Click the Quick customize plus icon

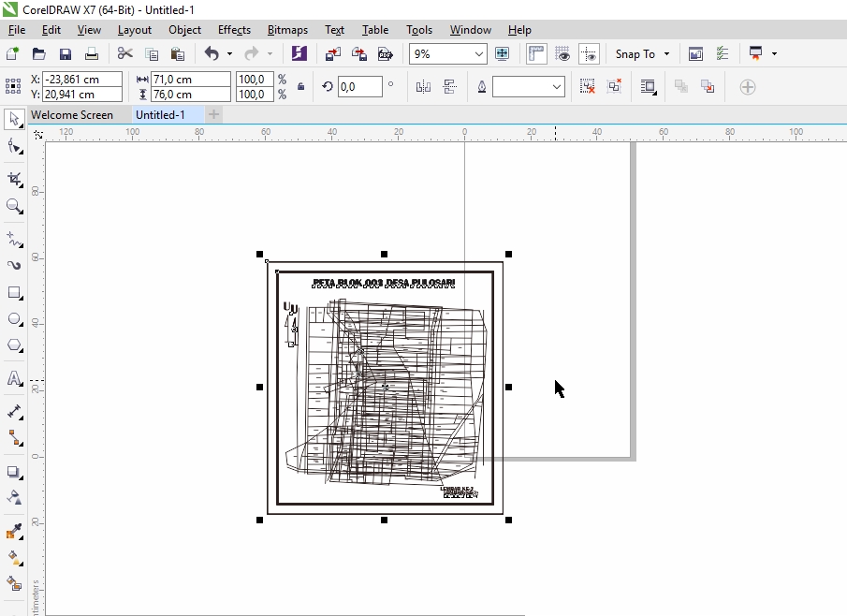(748, 87)
